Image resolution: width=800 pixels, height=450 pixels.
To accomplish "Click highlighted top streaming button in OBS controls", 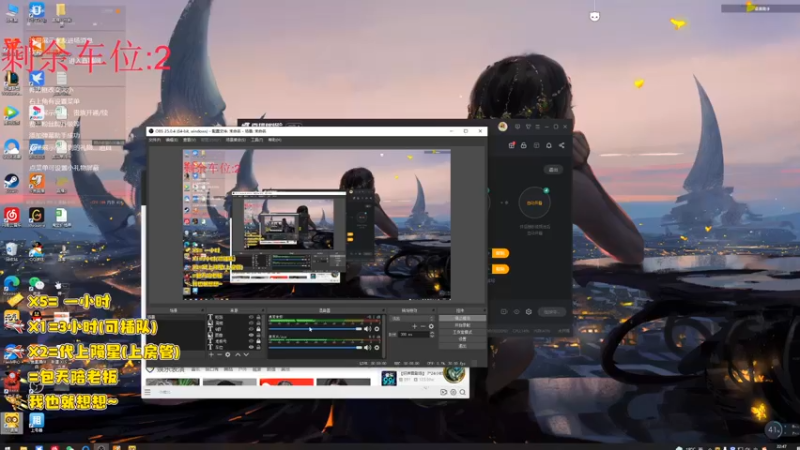I will [x=462, y=318].
